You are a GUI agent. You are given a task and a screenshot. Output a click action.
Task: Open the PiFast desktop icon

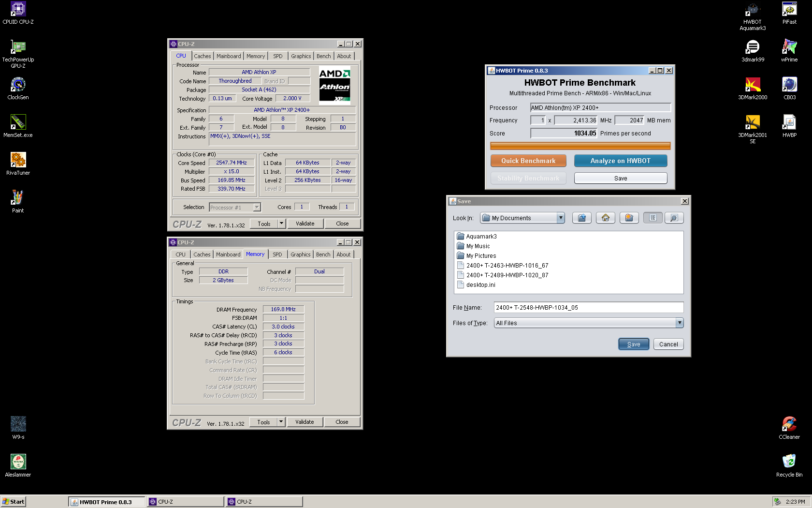[x=789, y=13]
